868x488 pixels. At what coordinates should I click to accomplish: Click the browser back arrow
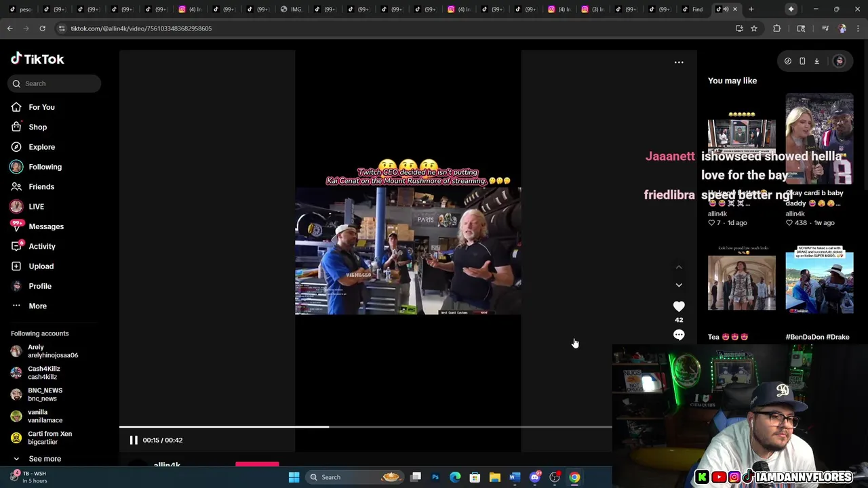click(x=9, y=28)
